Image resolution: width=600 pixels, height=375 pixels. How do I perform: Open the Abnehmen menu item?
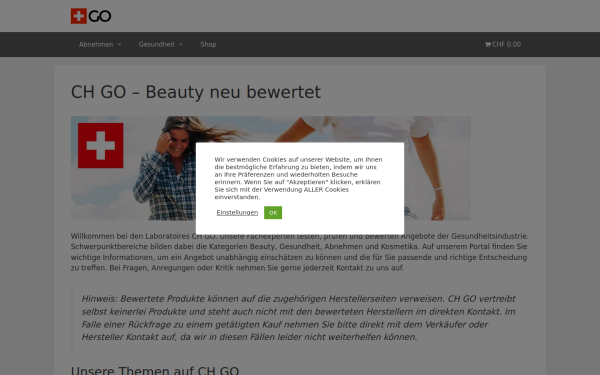pyautogui.click(x=96, y=44)
